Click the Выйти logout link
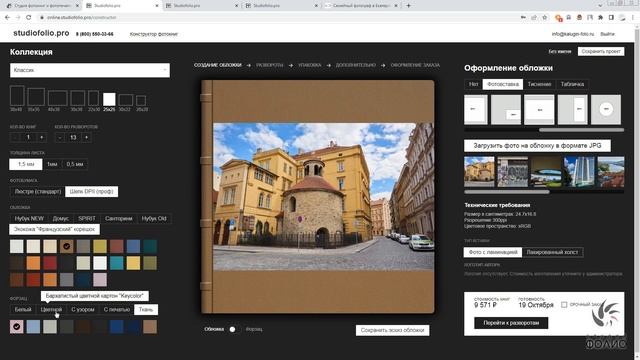The height and width of the screenshot is (360, 640). 607,34
